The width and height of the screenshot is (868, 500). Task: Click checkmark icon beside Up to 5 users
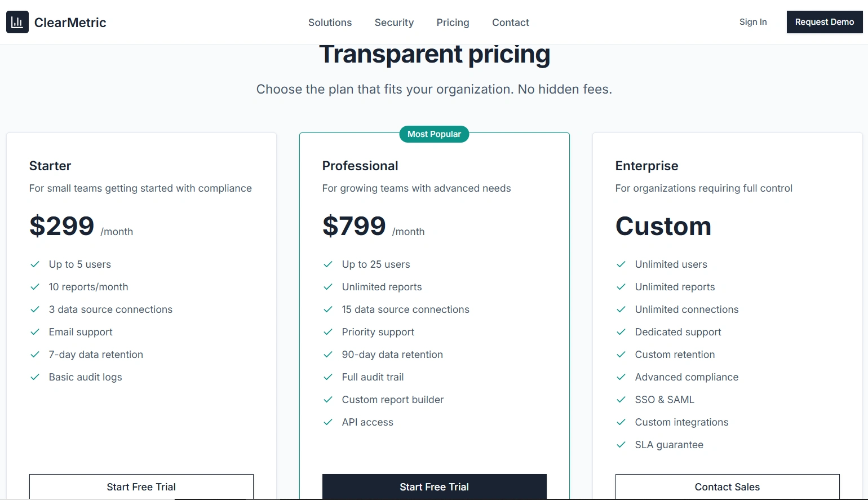tap(35, 264)
